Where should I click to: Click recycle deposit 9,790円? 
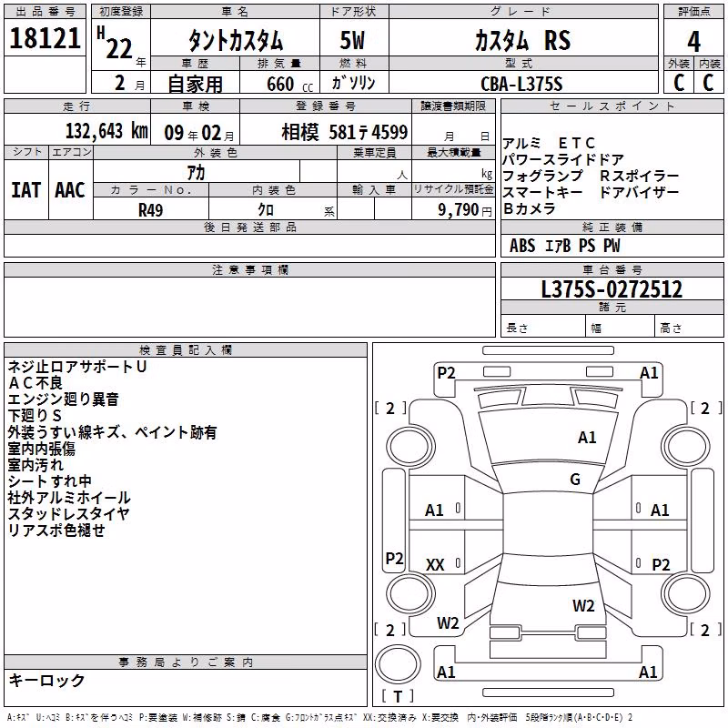(465, 210)
